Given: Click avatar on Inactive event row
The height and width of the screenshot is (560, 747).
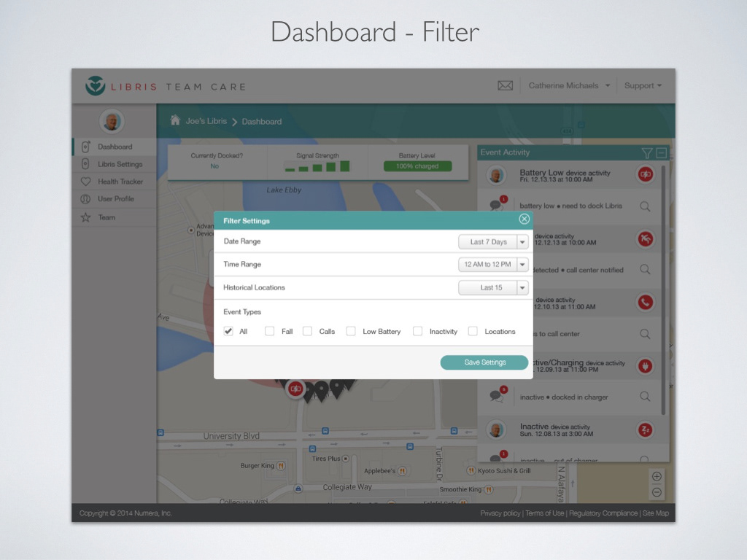Looking at the screenshot, I should (x=496, y=430).
